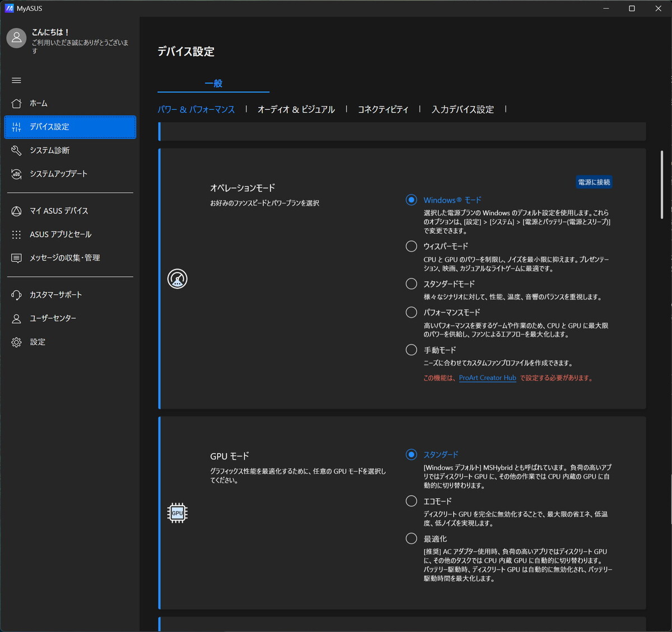This screenshot has height=632, width=672.
Task: Click the message icon beside メッセージの収集・管理
Action: coord(16,258)
